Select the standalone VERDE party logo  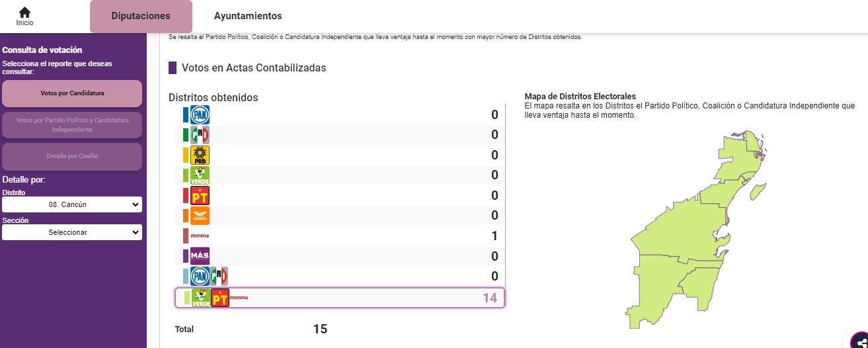tap(200, 175)
